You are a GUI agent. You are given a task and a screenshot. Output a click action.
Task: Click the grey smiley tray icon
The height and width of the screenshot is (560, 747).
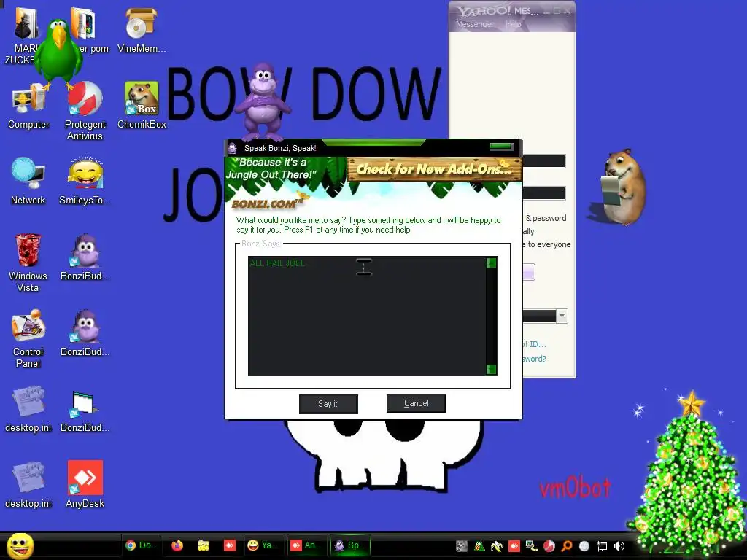pos(584,546)
